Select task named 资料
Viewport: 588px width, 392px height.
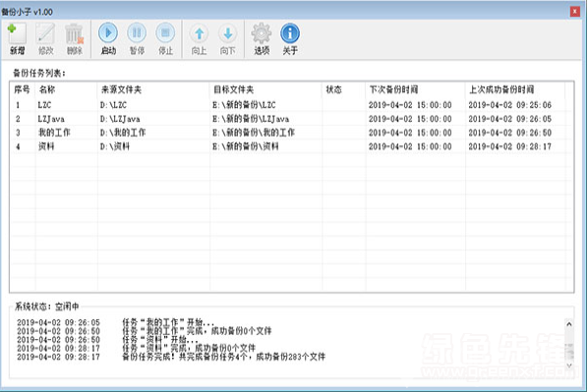pyautogui.click(x=46, y=146)
